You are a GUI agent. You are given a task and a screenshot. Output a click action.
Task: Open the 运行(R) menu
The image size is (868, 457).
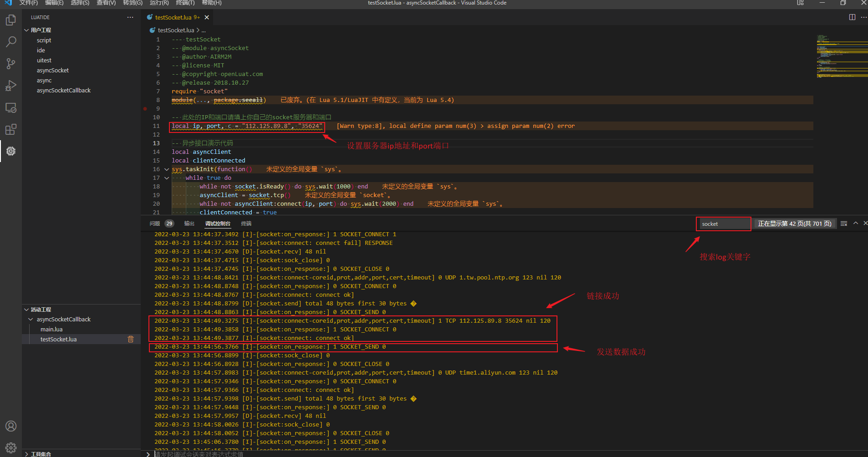[159, 3]
